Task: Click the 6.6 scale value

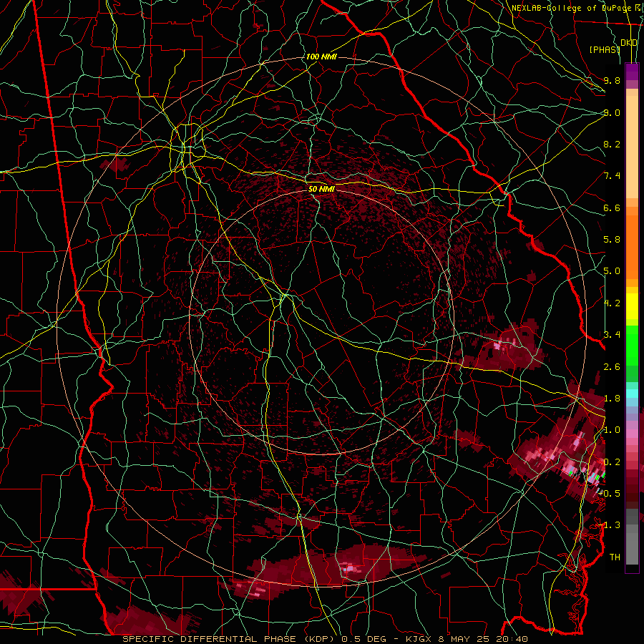Action: (612, 208)
